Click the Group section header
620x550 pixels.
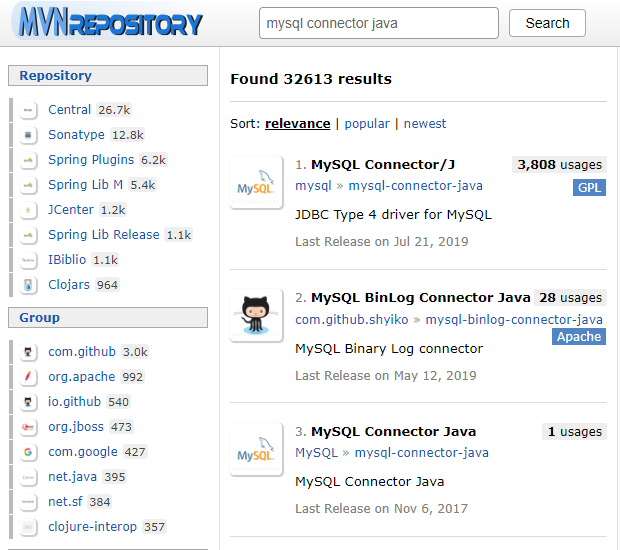point(108,318)
